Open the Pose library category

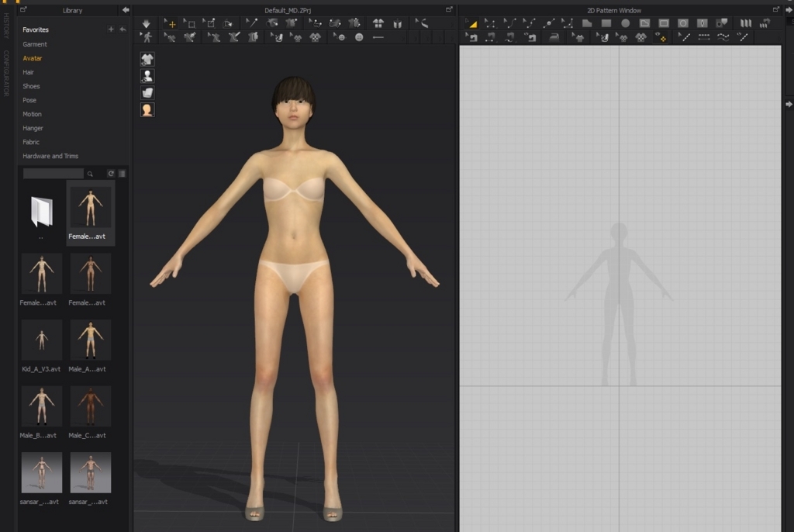click(29, 100)
